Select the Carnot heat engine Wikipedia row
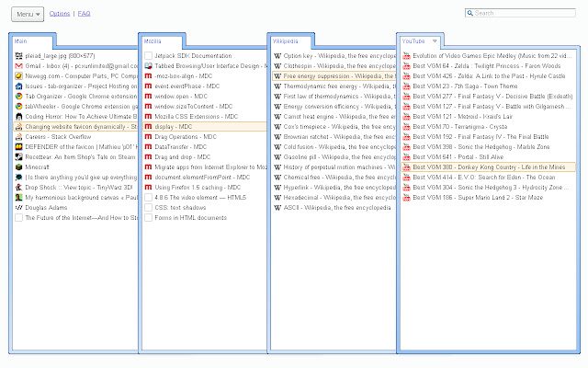588x368 pixels. 334,117
